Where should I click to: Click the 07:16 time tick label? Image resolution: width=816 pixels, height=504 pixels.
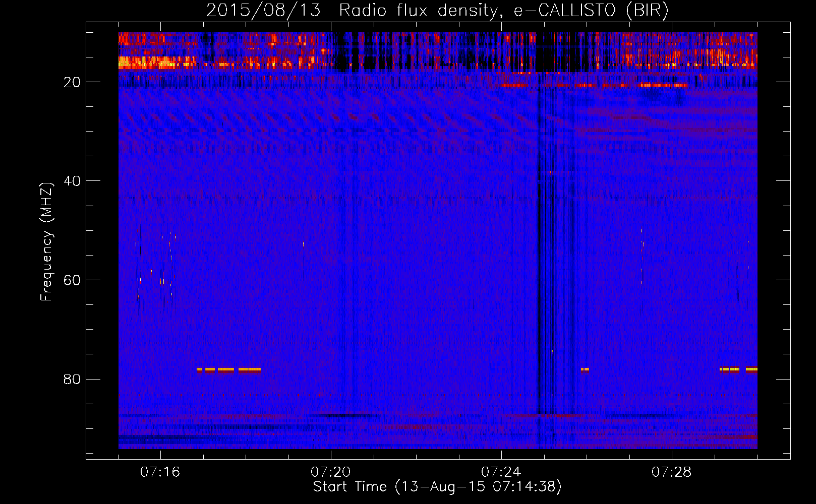tap(160, 472)
